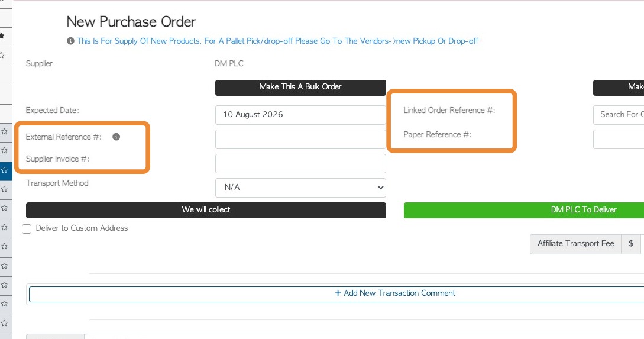This screenshot has height=339, width=644.
Task: Click into the Supplier Invoice # text field
Action: [x=300, y=163]
